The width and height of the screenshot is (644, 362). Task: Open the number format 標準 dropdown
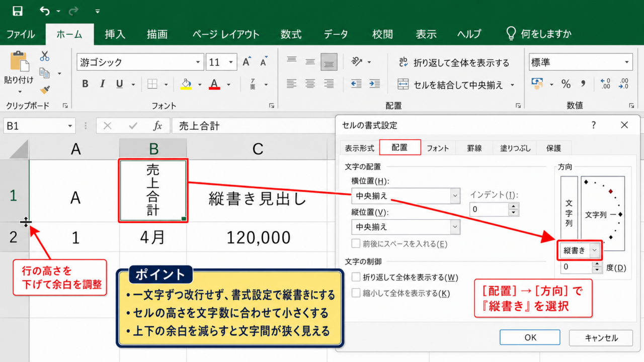(x=627, y=62)
